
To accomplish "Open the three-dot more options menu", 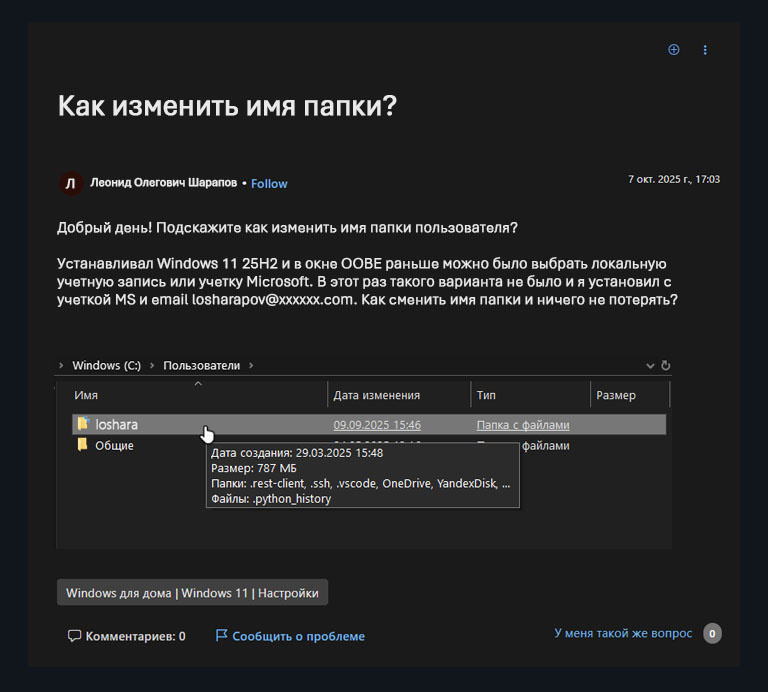I will (x=705, y=50).
